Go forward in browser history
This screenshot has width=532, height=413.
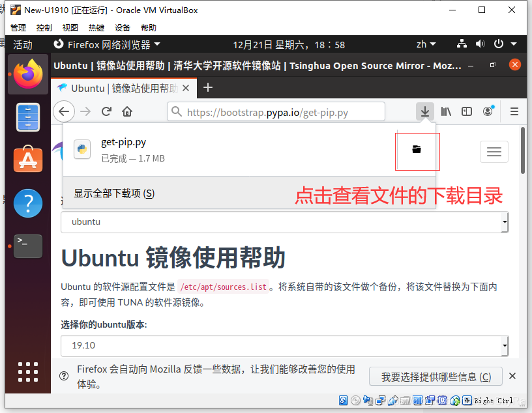(85, 111)
